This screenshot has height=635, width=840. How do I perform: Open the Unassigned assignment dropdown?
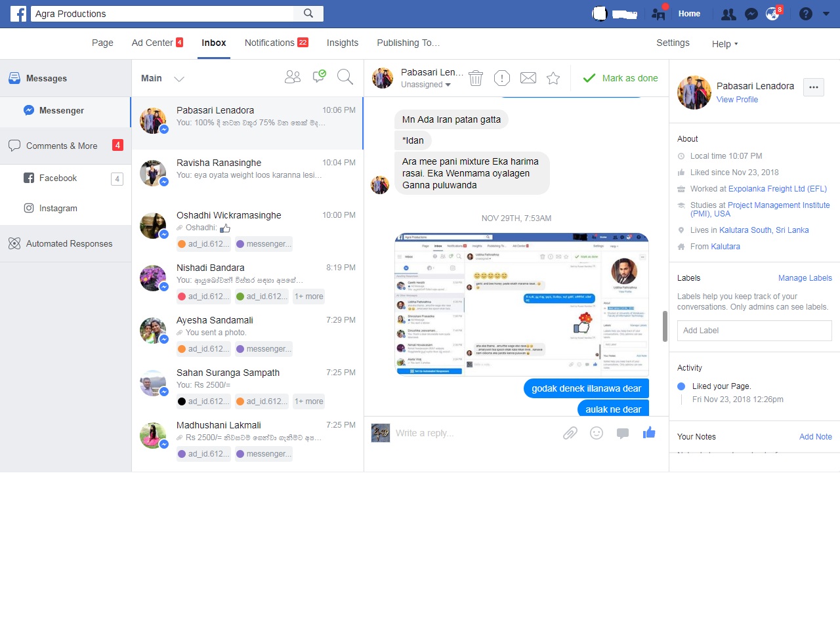pos(426,85)
